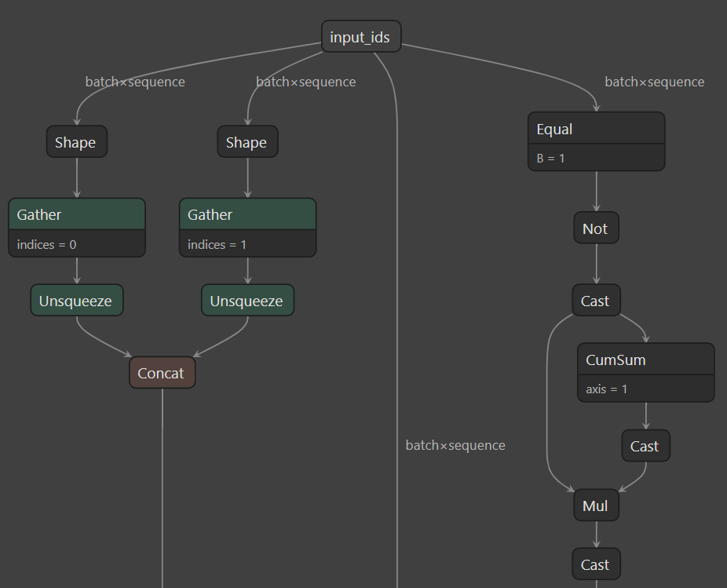Select the input_ids node

pos(360,36)
